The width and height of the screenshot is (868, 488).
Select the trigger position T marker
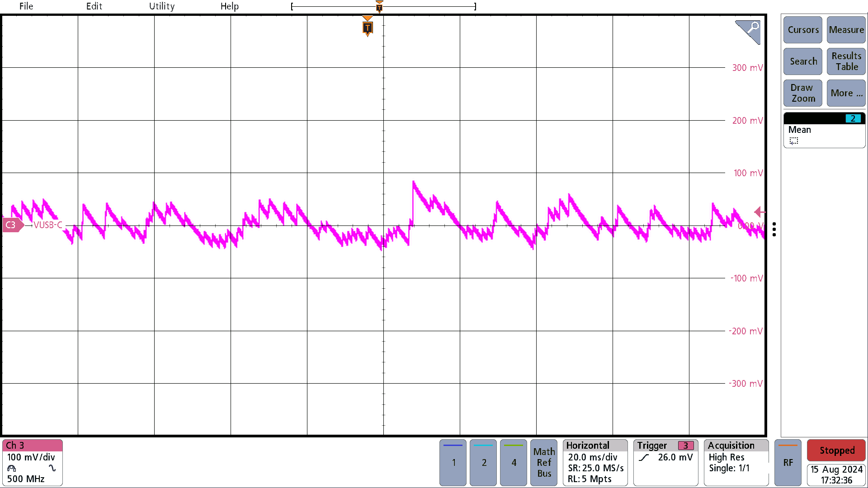coord(368,27)
